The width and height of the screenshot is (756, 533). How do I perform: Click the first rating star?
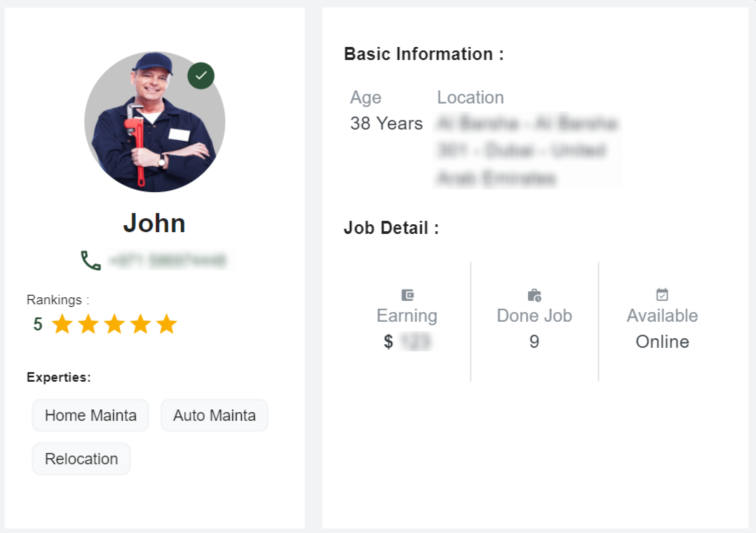pos(62,324)
